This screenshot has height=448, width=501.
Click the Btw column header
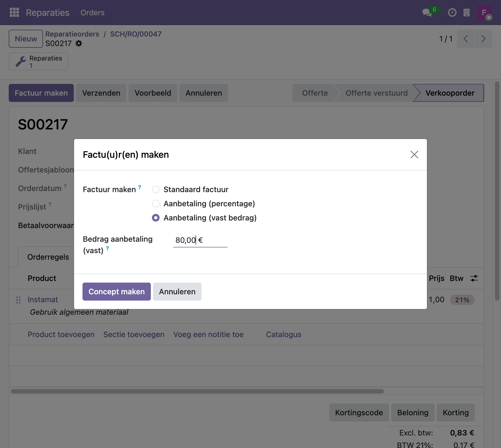click(x=456, y=278)
